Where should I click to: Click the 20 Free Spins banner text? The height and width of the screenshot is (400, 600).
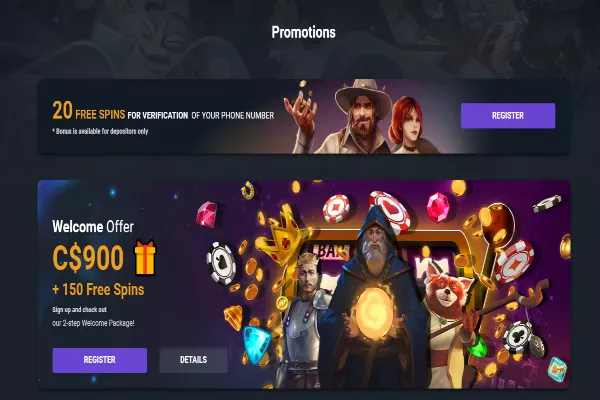[x=89, y=112]
